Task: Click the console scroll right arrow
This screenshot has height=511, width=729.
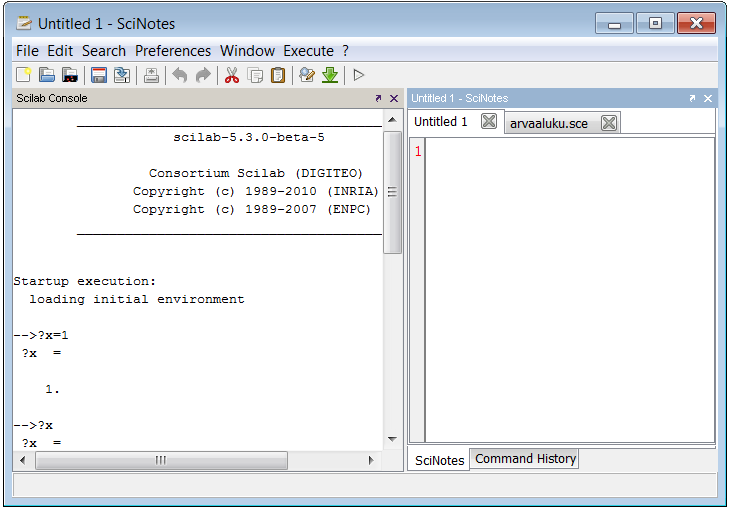Action: coord(371,460)
